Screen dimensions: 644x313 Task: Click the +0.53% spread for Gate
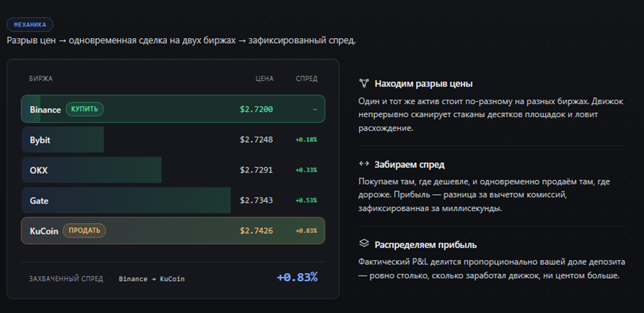click(306, 200)
